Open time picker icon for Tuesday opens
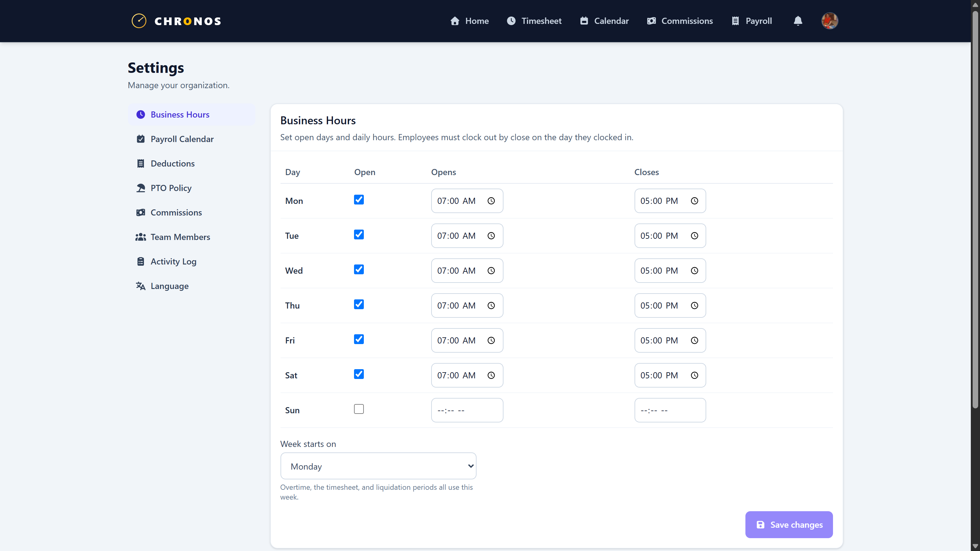The image size is (980, 551). click(491, 236)
